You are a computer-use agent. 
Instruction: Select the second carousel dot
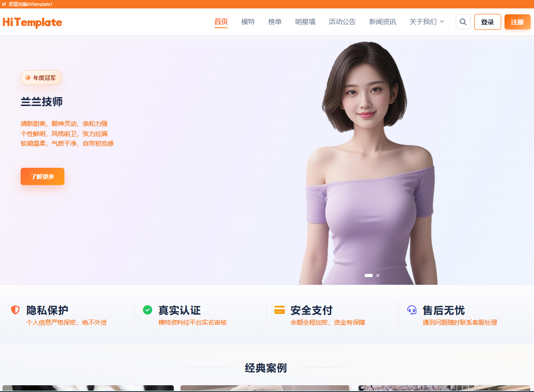[377, 275]
